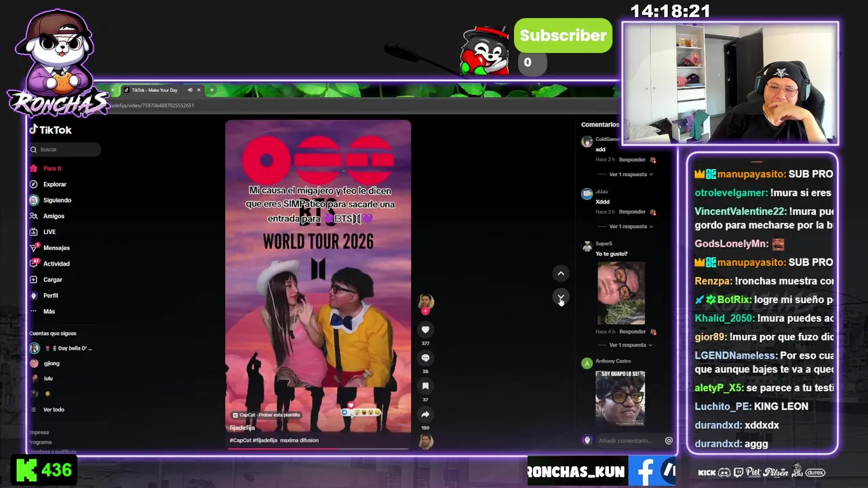Screen dimensions: 868x488
Task: Reply to SuperS comment via Responder
Action: (x=632, y=331)
